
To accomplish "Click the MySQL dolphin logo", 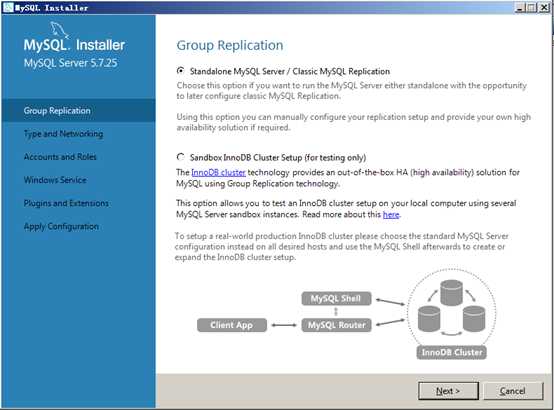I will [x=59, y=30].
